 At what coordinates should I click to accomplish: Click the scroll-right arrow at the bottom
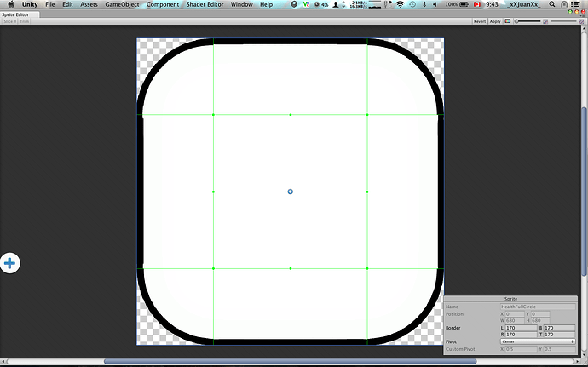pos(579,362)
